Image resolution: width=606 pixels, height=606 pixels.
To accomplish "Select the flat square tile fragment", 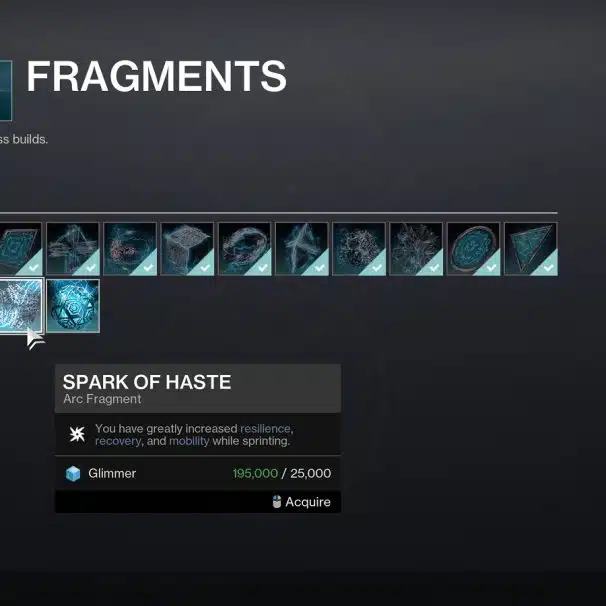I will [x=20, y=249].
